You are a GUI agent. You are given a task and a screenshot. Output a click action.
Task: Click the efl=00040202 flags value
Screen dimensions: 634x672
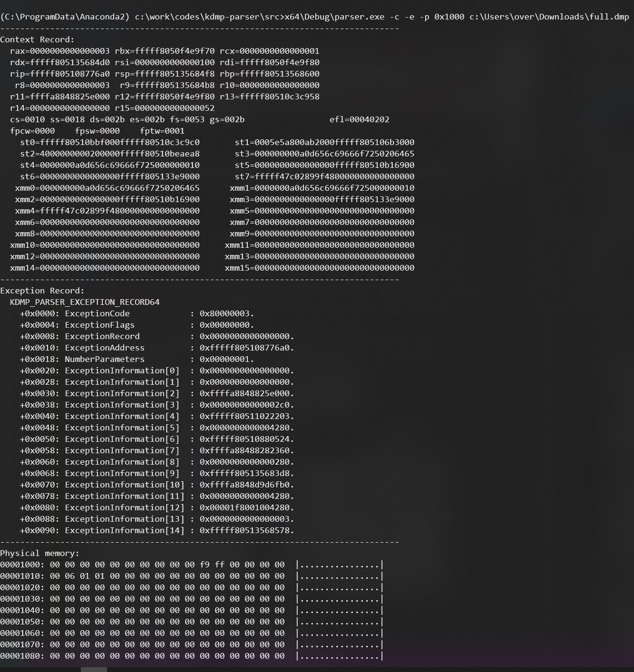point(360,119)
